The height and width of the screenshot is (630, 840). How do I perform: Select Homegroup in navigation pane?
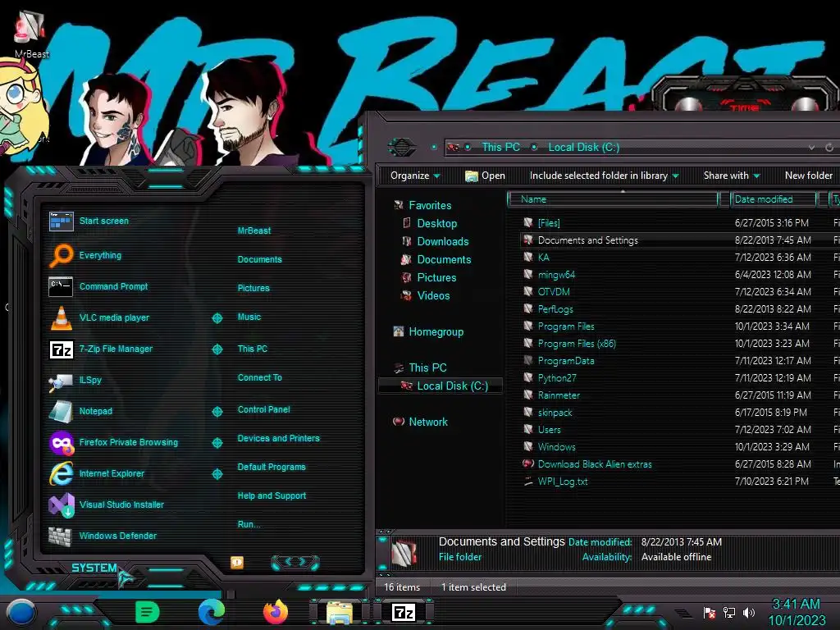pyautogui.click(x=428, y=332)
